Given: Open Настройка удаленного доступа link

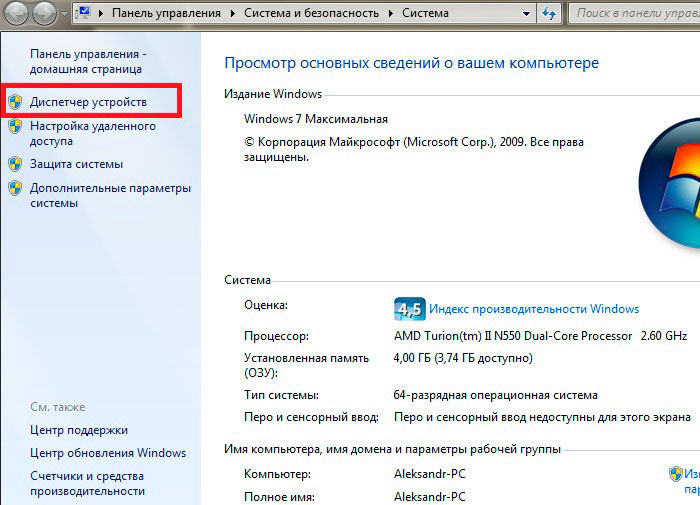Looking at the screenshot, I should click(x=93, y=134).
